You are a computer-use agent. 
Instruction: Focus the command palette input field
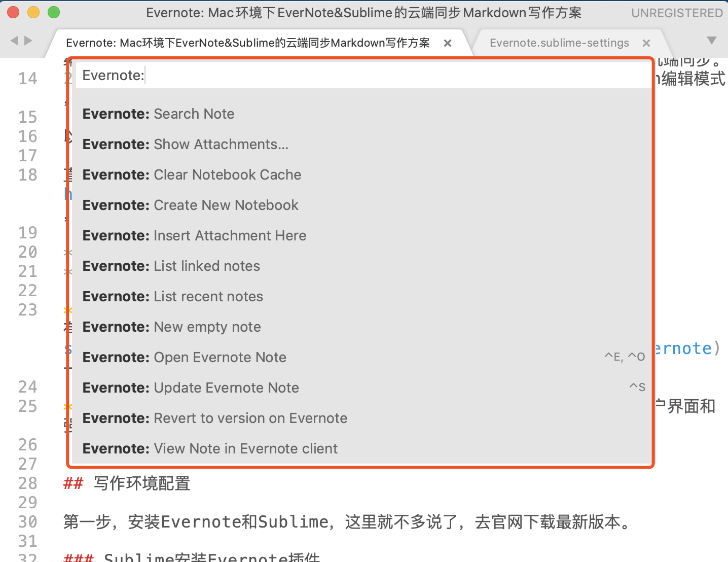point(363,76)
